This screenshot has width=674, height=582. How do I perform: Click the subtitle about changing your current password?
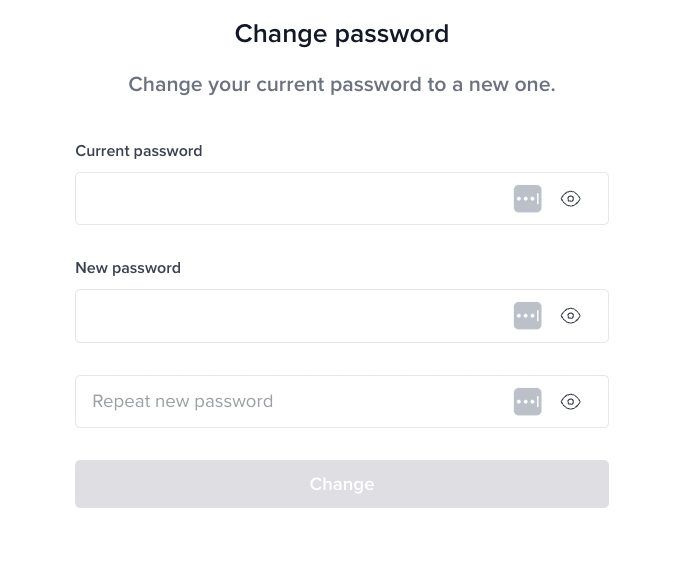(342, 85)
